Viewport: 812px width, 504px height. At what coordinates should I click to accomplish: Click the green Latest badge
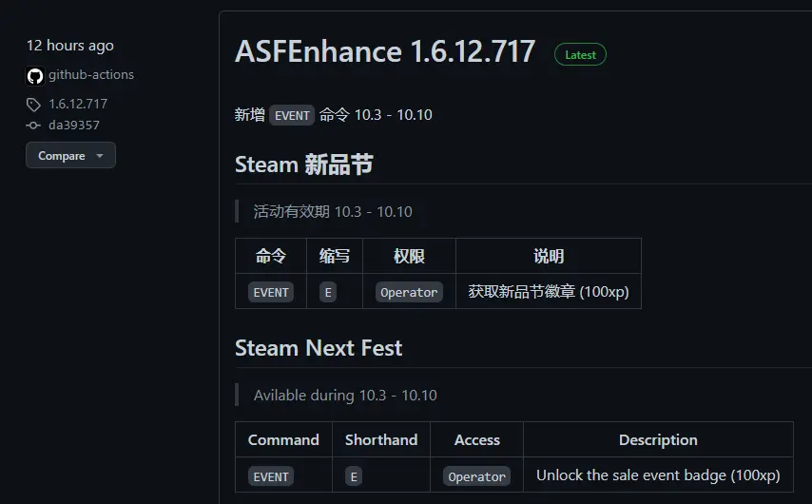pyautogui.click(x=580, y=54)
